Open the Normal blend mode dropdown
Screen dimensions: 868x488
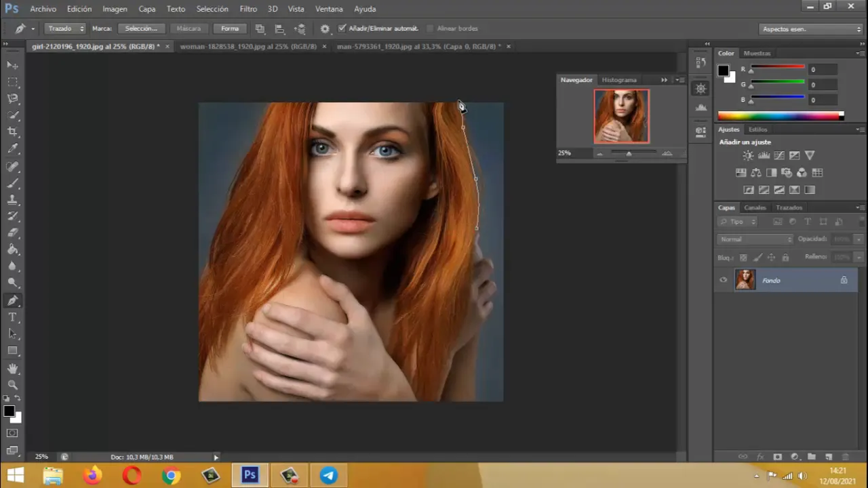tap(755, 239)
